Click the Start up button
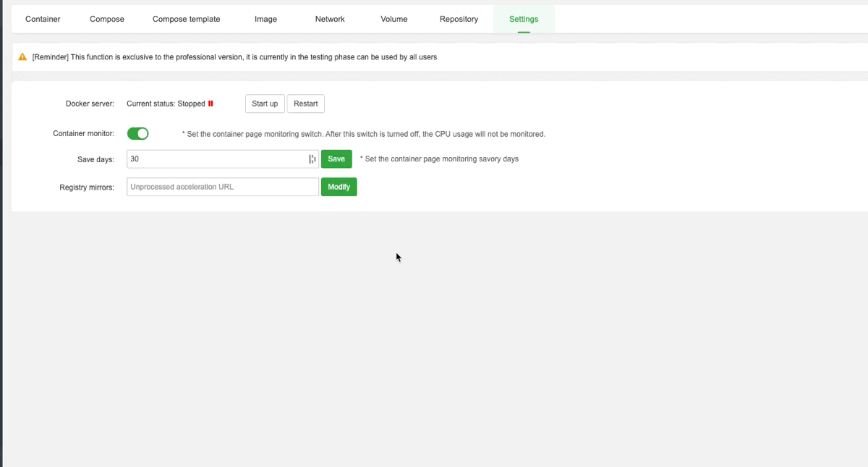The height and width of the screenshot is (467, 868). tap(265, 103)
